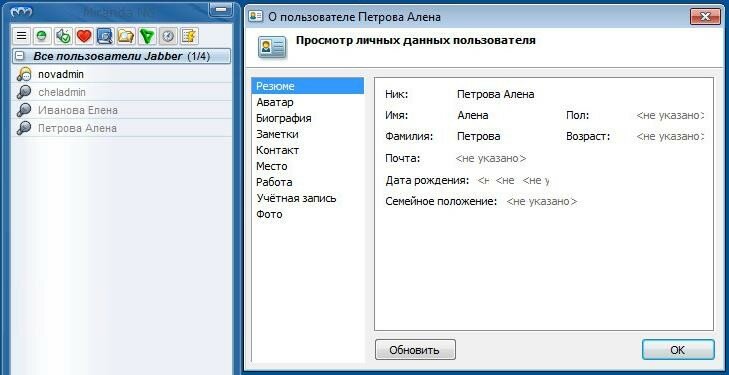This screenshot has width=729, height=375.
Task: Click the Обновить button
Action: click(415, 349)
